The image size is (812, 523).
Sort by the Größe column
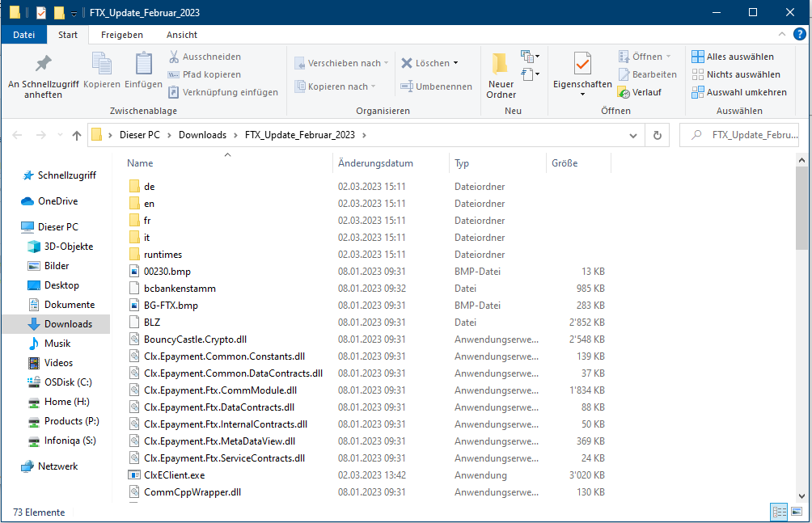pos(565,163)
